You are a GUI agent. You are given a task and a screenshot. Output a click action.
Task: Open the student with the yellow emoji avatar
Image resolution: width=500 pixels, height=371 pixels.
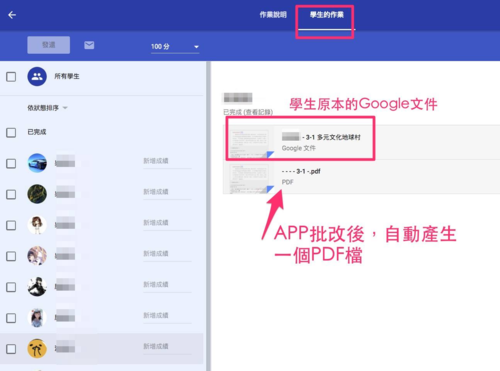point(37,349)
